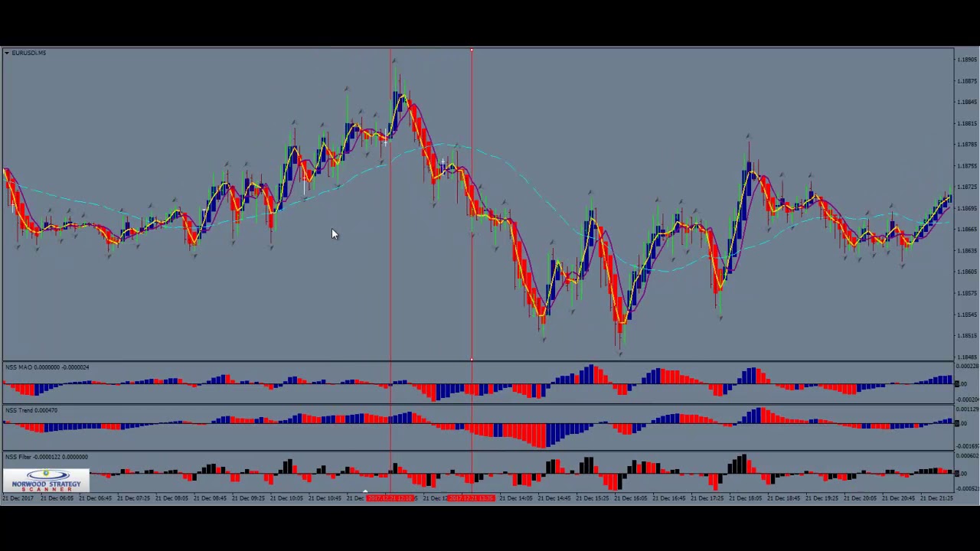Select the right red vertical line on chart

[472, 207]
